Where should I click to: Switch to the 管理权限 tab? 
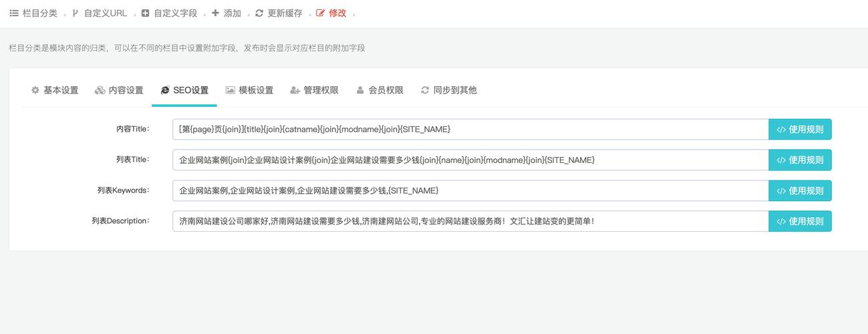[x=315, y=90]
